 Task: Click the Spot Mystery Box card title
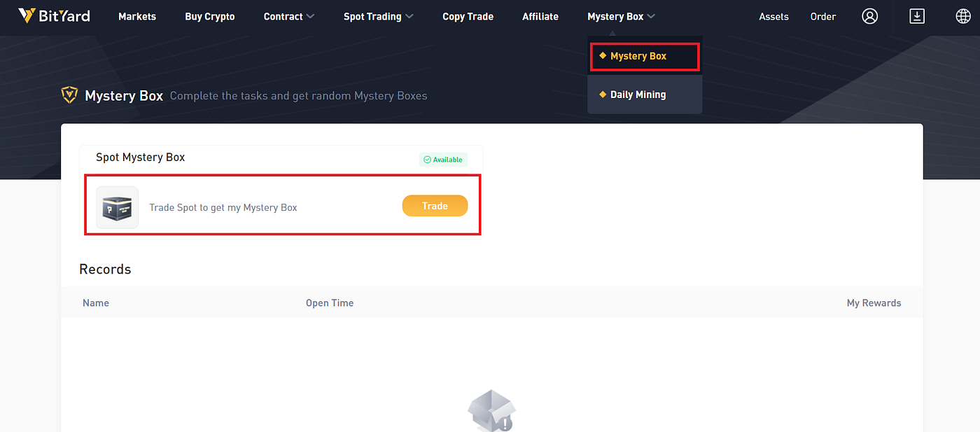coord(141,157)
